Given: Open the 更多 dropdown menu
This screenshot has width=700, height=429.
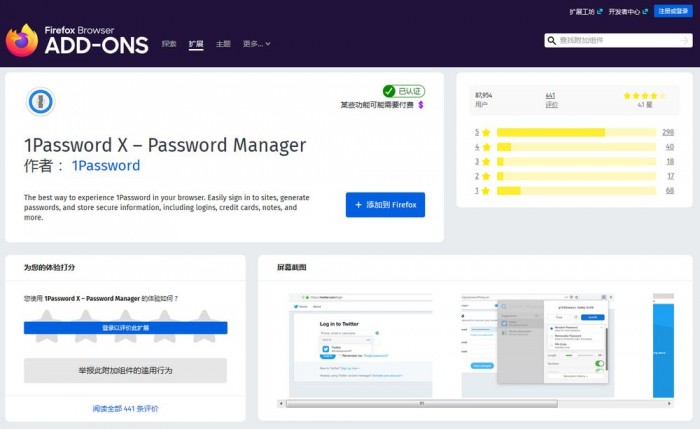Looking at the screenshot, I should coord(256,44).
